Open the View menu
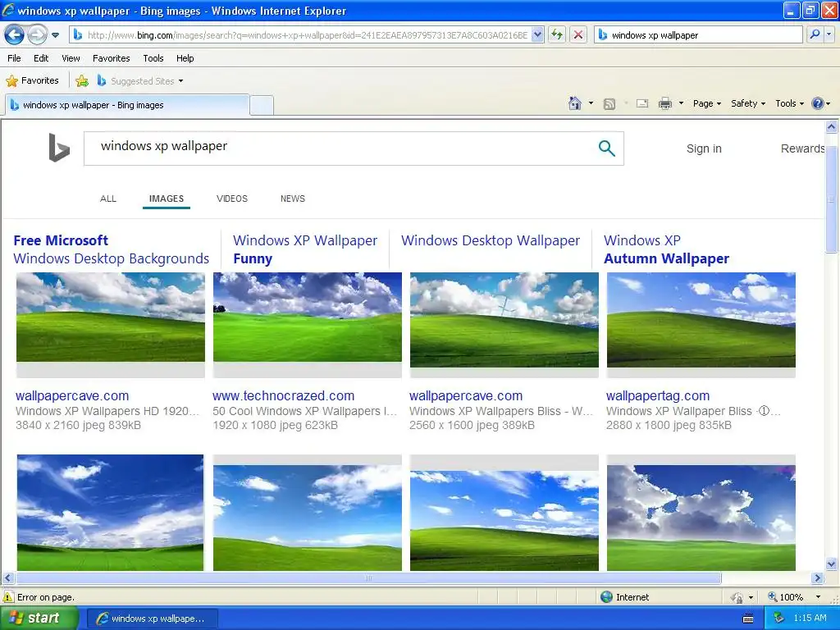The image size is (840, 630). point(71,58)
